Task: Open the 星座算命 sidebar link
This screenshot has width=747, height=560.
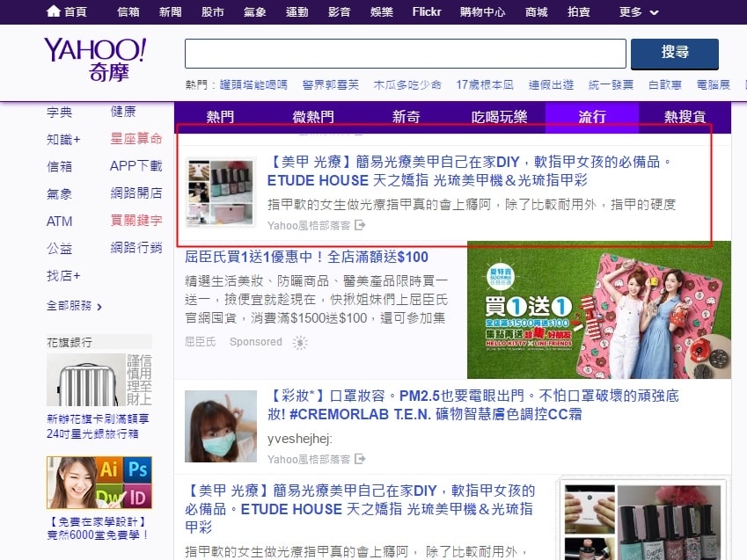Action: click(x=136, y=139)
